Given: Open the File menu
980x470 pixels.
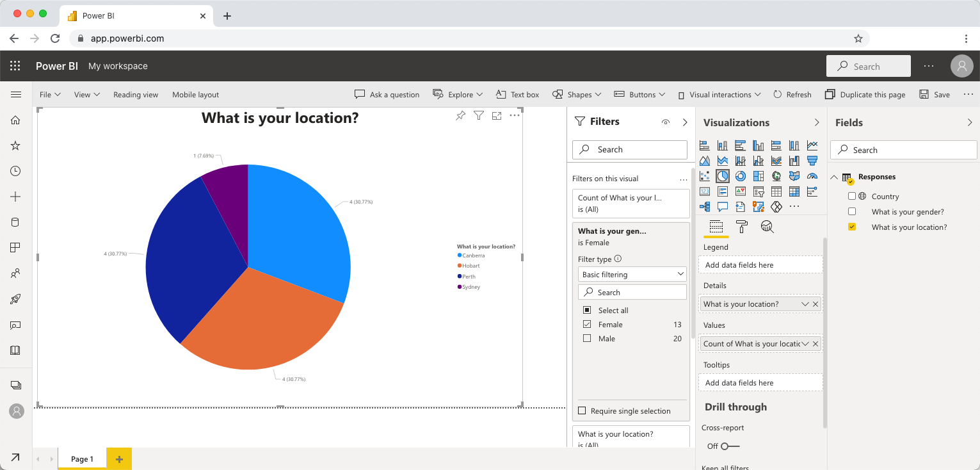Looking at the screenshot, I should [x=49, y=94].
